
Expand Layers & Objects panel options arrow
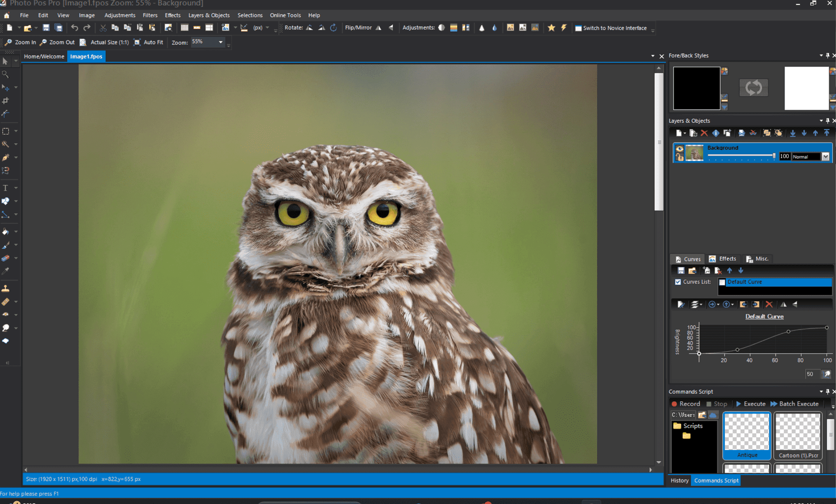[x=821, y=121]
